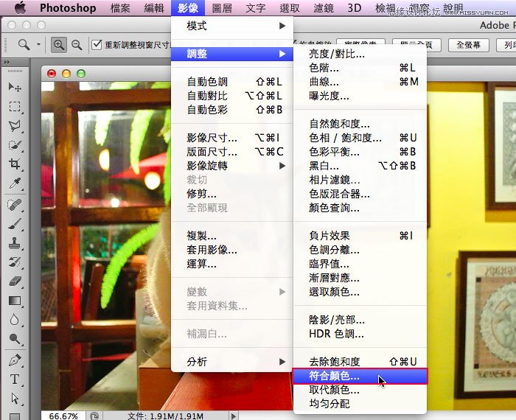
Task: Open the 圖層 menu
Action: click(222, 8)
